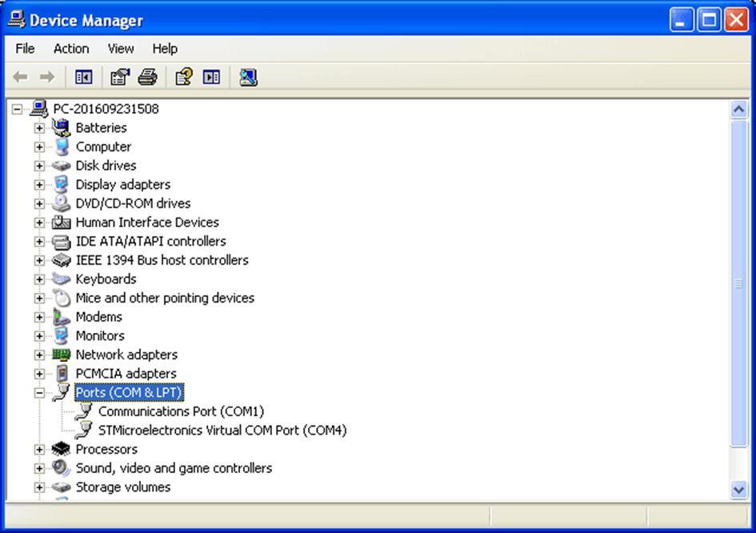Click the Batteries category icon
The image size is (756, 533).
coord(62,127)
